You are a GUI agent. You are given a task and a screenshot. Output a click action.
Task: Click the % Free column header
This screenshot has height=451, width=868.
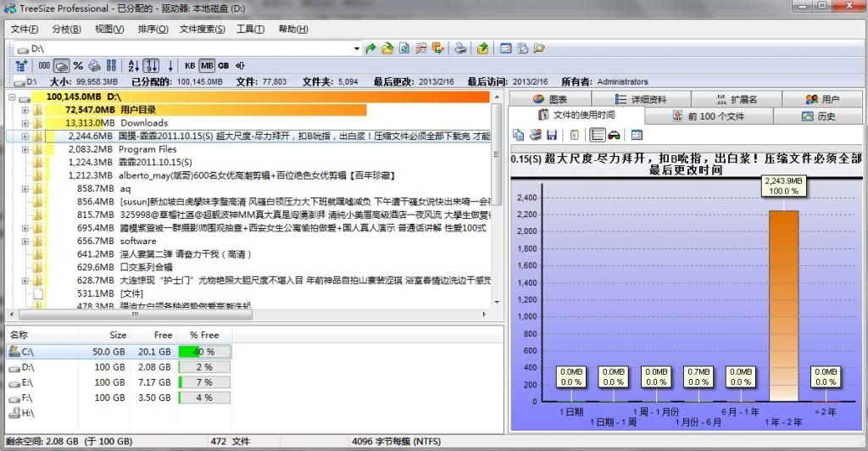click(203, 335)
